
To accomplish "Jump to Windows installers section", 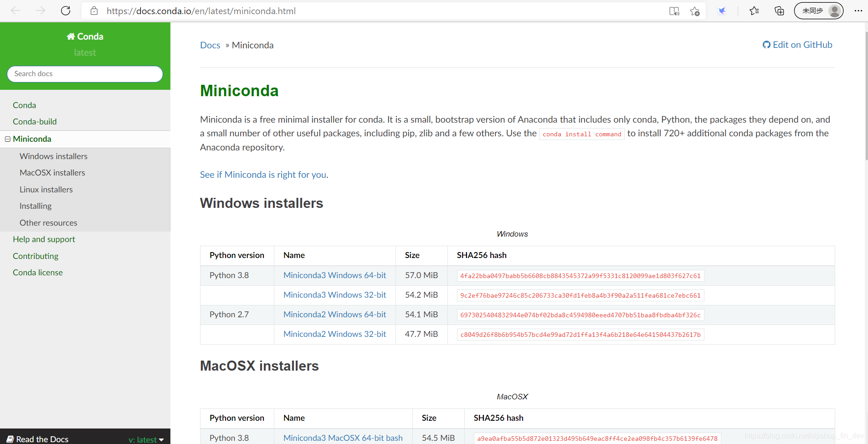I will tap(53, 156).
